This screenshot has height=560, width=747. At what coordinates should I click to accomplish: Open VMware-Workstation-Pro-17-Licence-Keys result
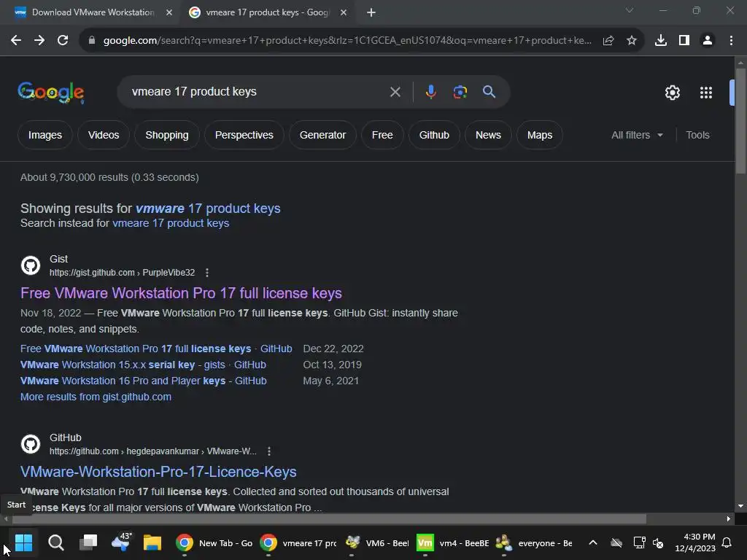click(158, 472)
